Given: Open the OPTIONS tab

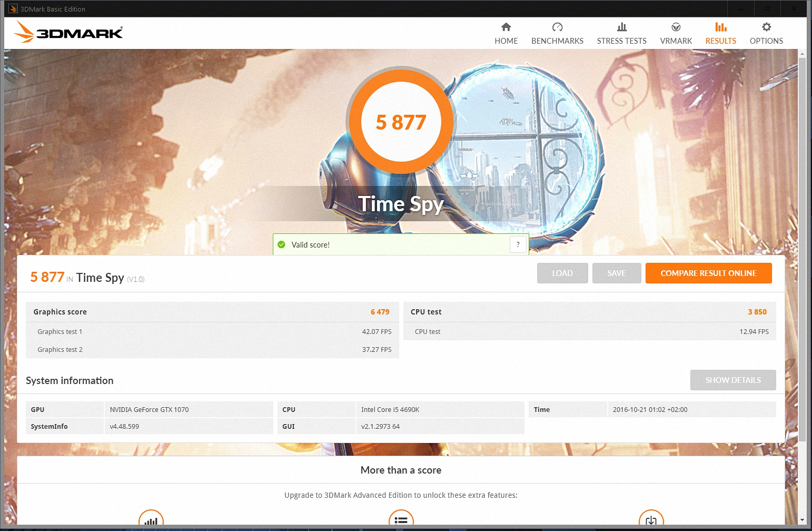Looking at the screenshot, I should coord(766,34).
